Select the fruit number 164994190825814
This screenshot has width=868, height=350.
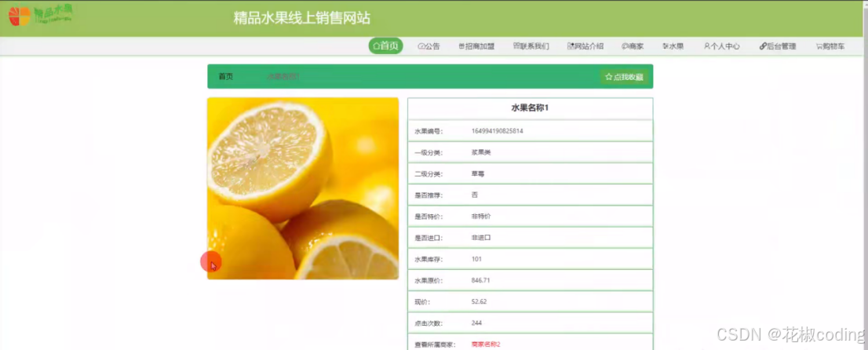pyautogui.click(x=497, y=131)
